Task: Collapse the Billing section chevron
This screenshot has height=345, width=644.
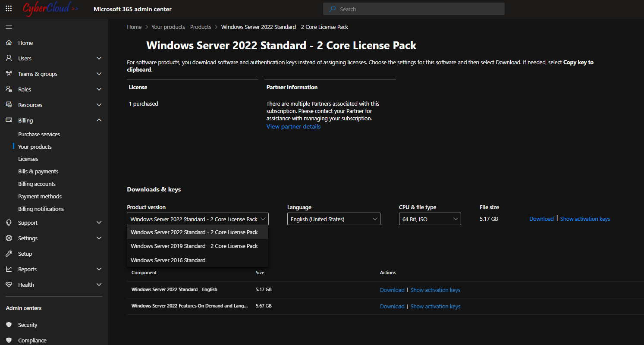Action: (x=99, y=120)
